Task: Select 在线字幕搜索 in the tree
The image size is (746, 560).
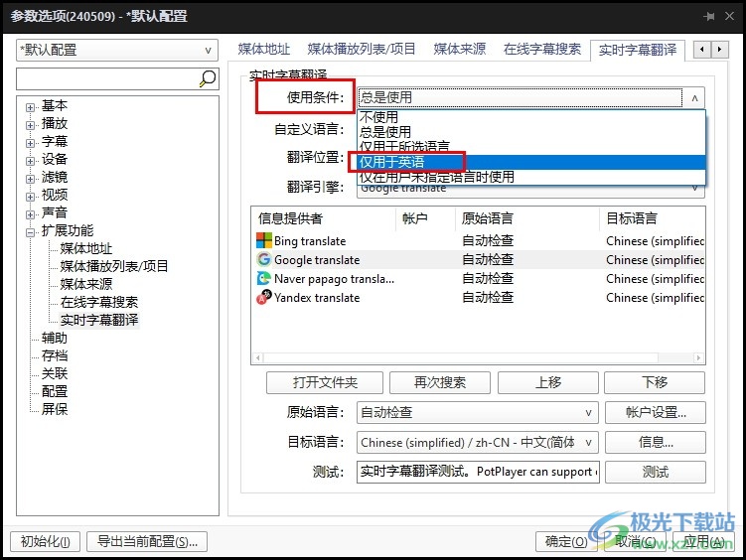Action: tap(99, 302)
